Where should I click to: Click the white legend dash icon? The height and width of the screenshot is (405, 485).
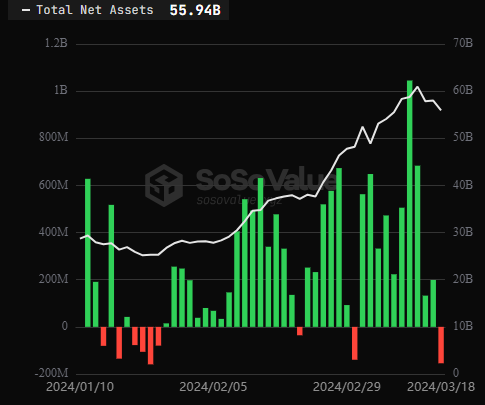click(x=26, y=10)
